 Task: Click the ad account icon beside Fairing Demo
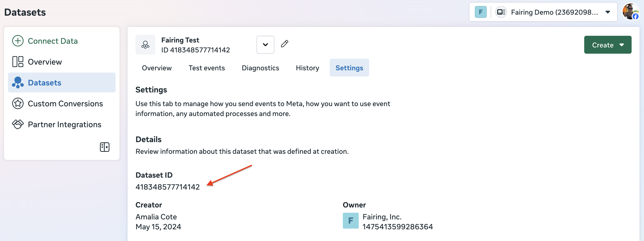pyautogui.click(x=501, y=12)
